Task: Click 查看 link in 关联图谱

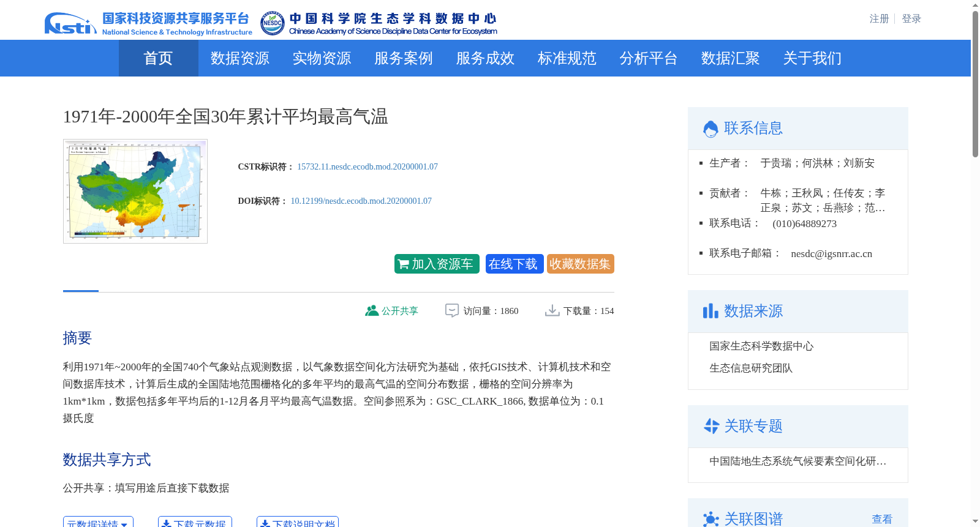Action: pyautogui.click(x=882, y=519)
